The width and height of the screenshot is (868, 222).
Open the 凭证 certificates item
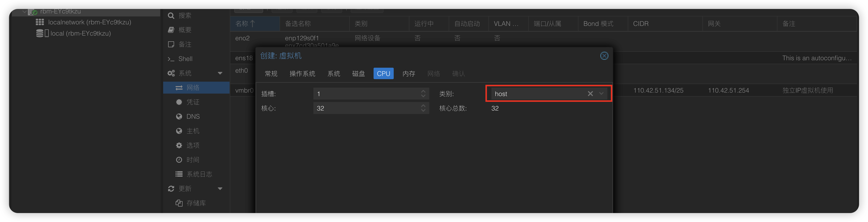coord(193,102)
